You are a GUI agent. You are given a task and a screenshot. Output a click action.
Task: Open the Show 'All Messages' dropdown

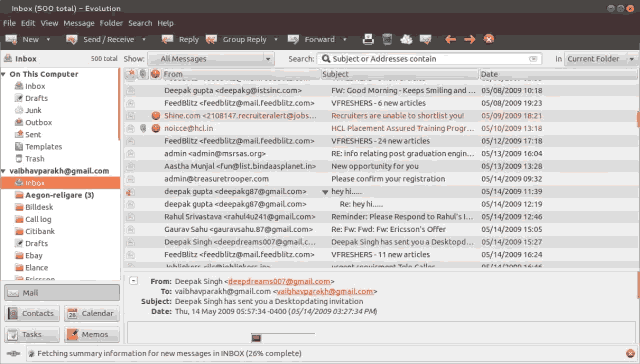pos(211,59)
